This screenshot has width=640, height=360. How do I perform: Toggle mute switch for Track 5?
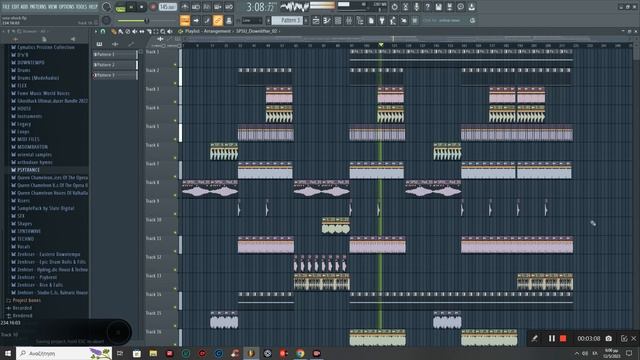175,139
